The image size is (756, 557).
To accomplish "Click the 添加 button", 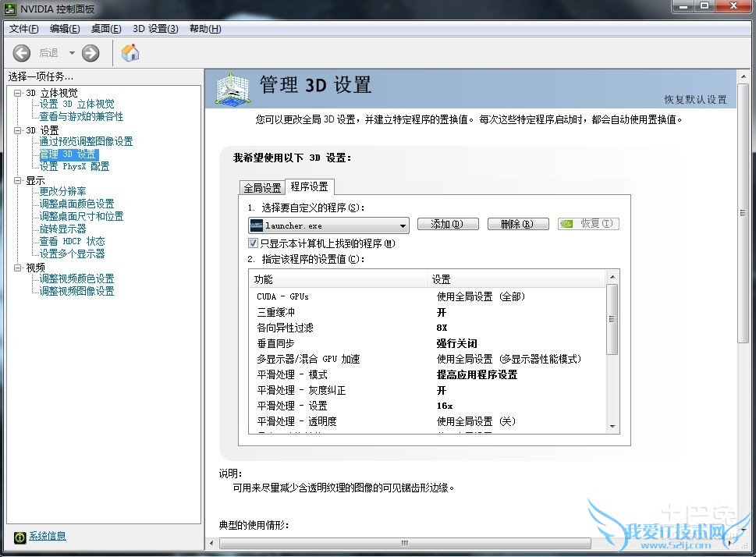I will [x=446, y=224].
